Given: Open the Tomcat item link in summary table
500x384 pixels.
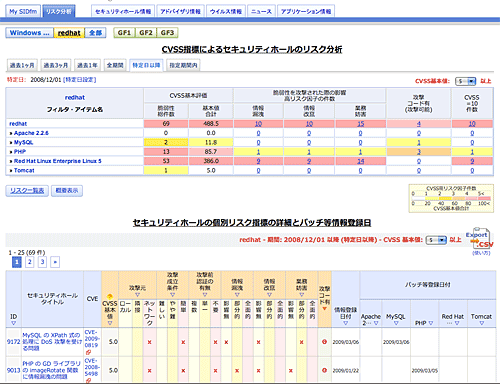Looking at the screenshot, I should (x=24, y=170).
